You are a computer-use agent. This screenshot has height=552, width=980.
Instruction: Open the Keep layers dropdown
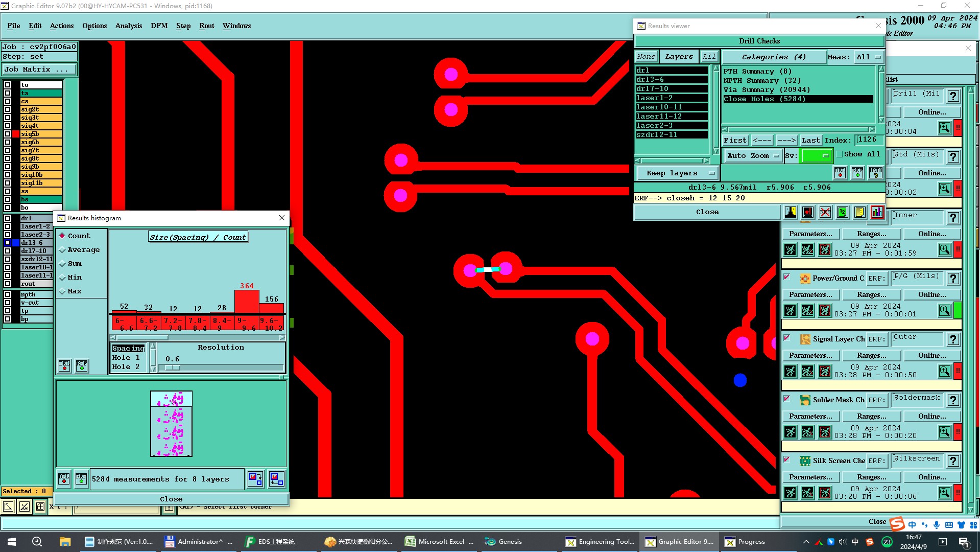(677, 173)
